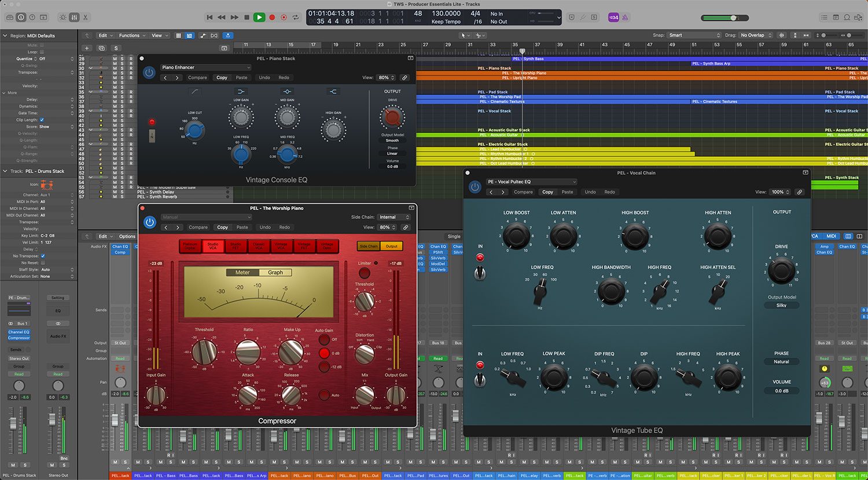Screen dimensions: 868x480
Task: Toggle the purple count-in 1234 button
Action: click(613, 17)
